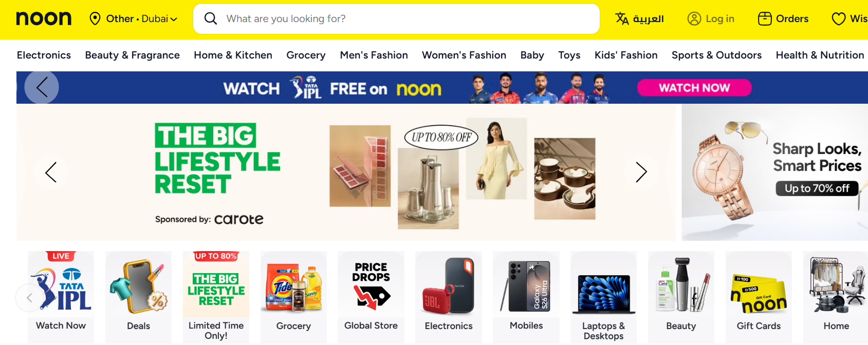The image size is (868, 345).
Task: Open the Women's Fashion menu category
Action: (x=464, y=55)
